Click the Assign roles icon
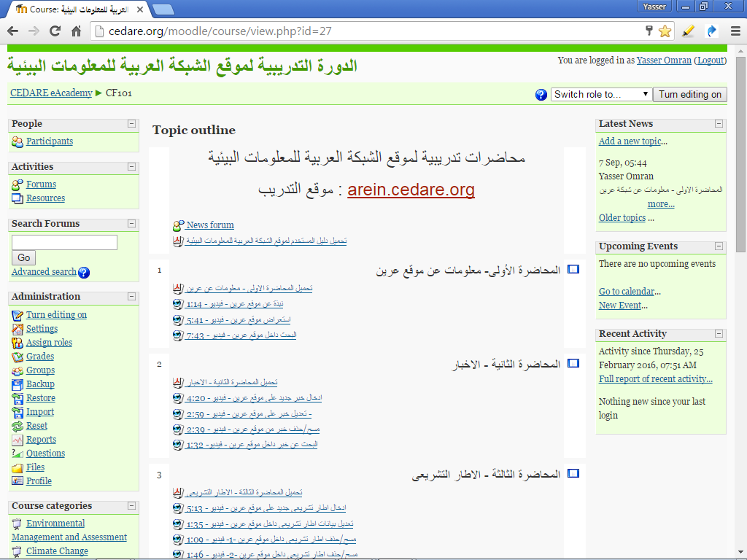Screen dimensions: 747x560 point(18,343)
